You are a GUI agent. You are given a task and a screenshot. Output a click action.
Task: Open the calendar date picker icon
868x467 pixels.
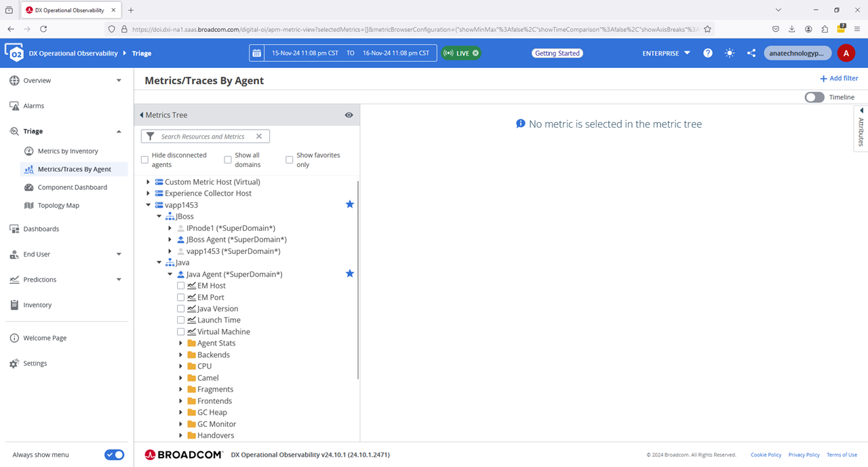(x=256, y=53)
